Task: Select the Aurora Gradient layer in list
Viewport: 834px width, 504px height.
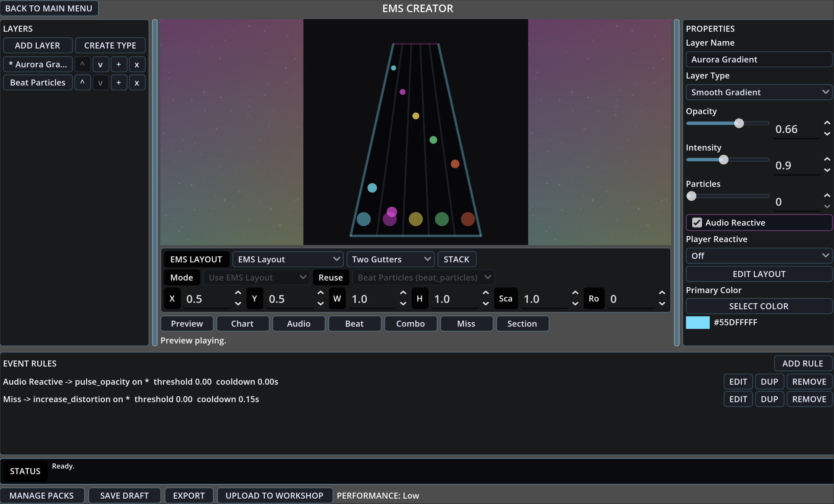Action: [x=38, y=64]
